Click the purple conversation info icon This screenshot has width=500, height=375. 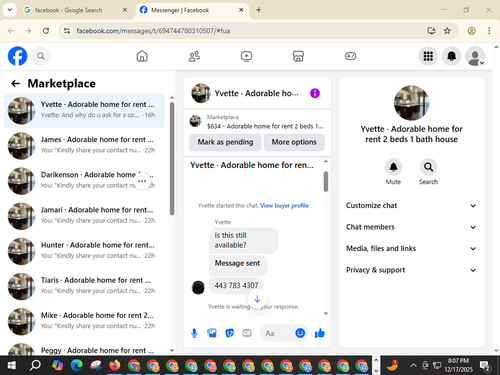(x=315, y=93)
